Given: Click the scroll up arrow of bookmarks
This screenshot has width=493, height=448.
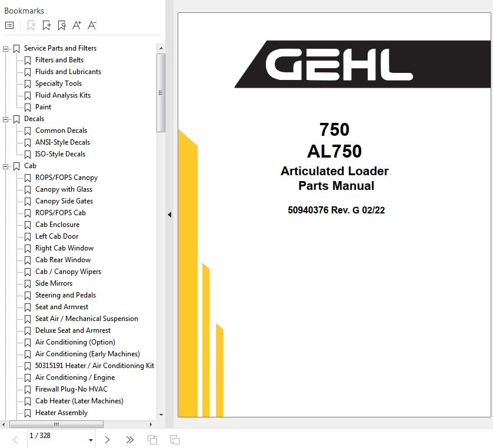Looking at the screenshot, I should point(161,48).
